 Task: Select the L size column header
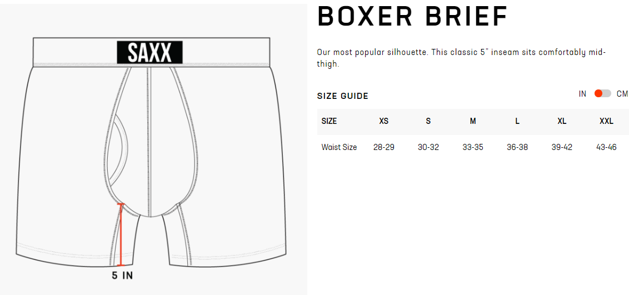[x=517, y=121]
